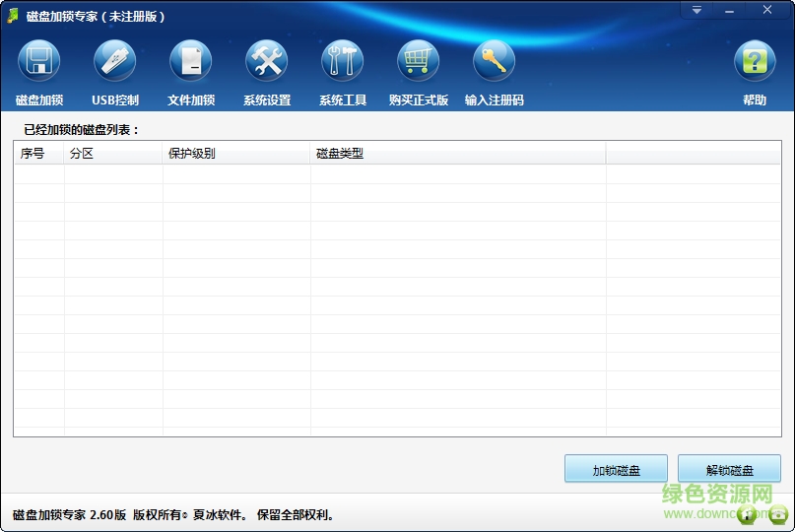Open the USB控制 USB stick icon

[x=115, y=61]
